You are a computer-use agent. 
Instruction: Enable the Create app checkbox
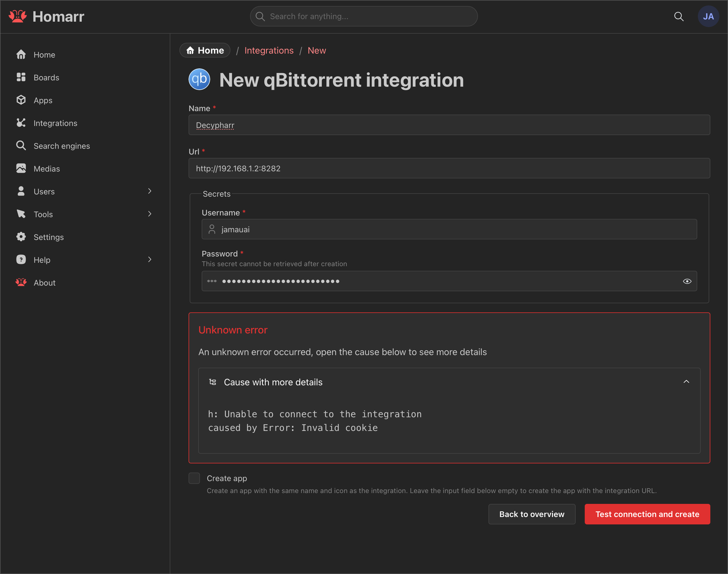point(194,478)
